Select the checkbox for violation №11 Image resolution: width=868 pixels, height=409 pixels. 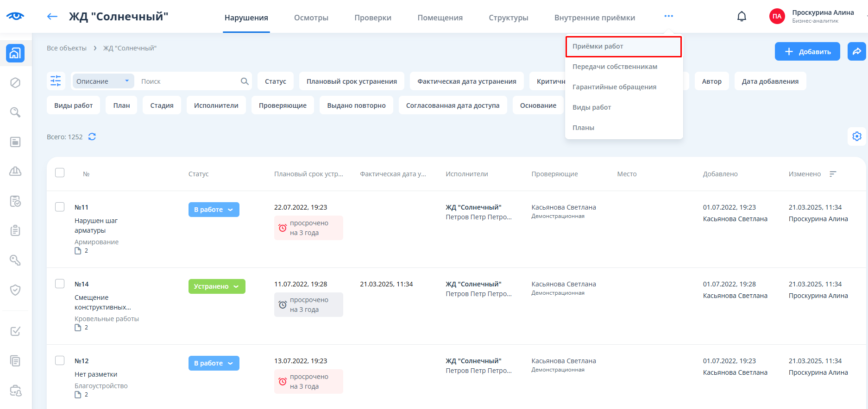[x=60, y=207]
